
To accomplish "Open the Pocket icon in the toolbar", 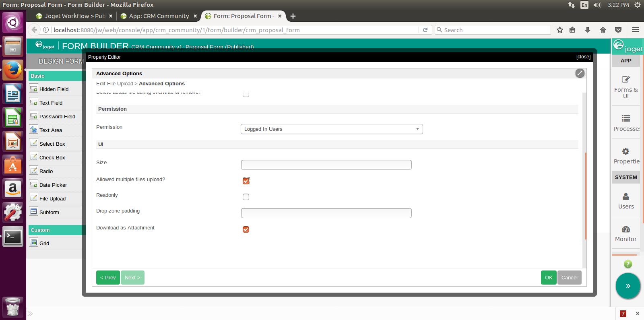I will point(618,30).
